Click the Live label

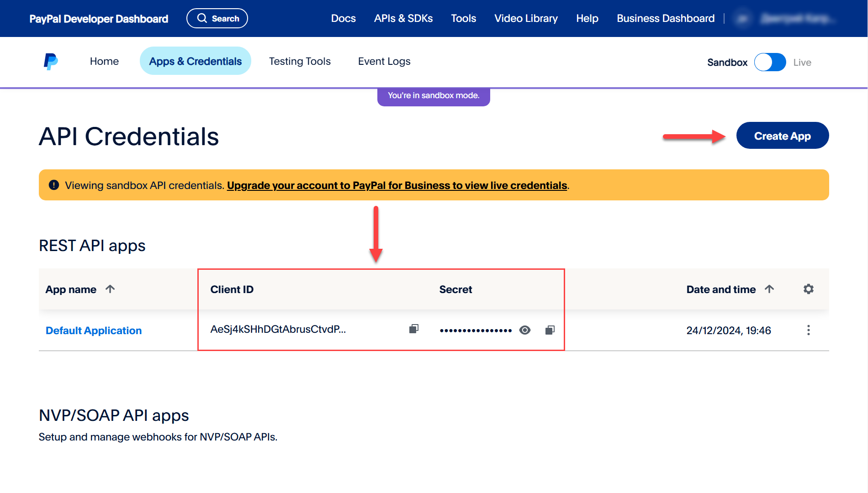click(x=802, y=63)
